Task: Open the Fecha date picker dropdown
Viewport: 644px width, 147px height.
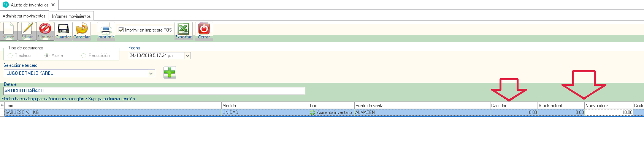Action: point(187,55)
